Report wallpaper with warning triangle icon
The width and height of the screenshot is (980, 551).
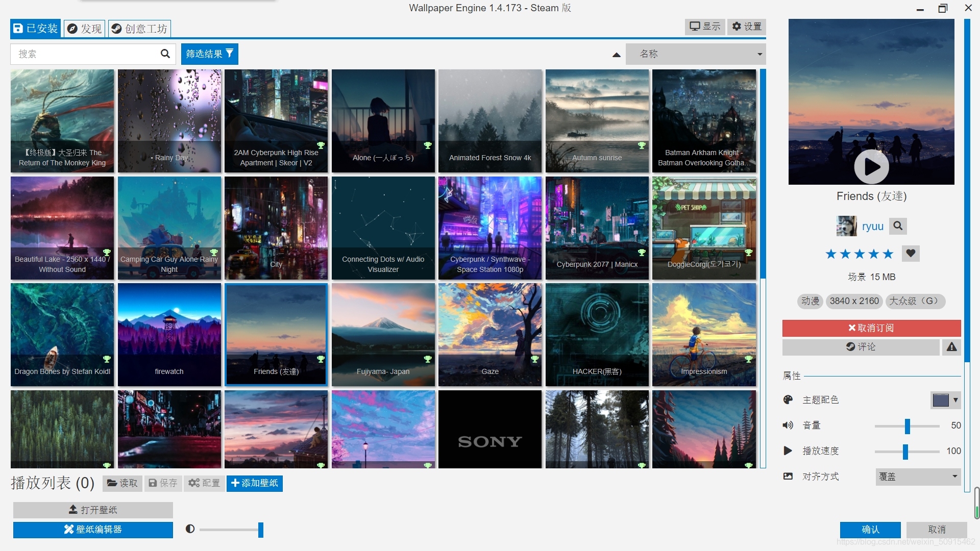pos(951,347)
